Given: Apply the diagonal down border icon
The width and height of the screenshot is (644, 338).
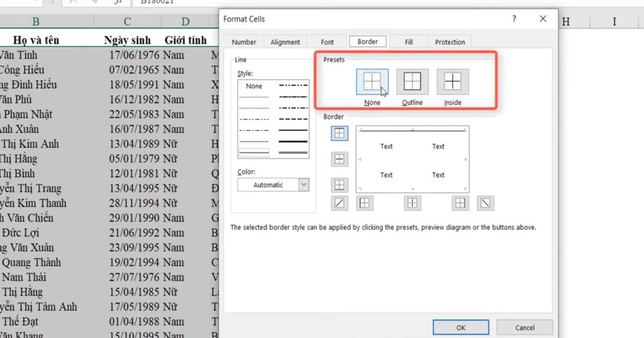Looking at the screenshot, I should (x=485, y=203).
